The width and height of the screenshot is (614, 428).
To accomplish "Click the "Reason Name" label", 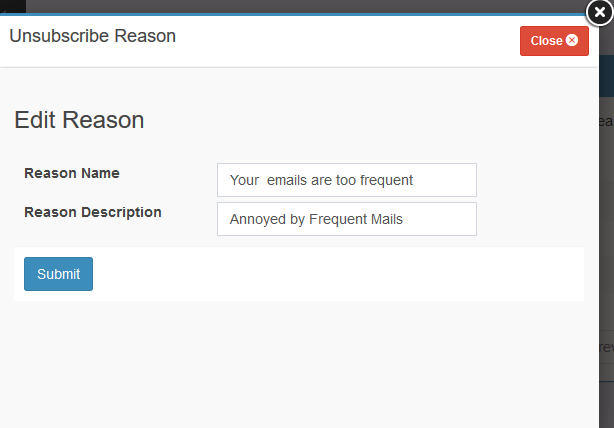I will coord(72,173).
